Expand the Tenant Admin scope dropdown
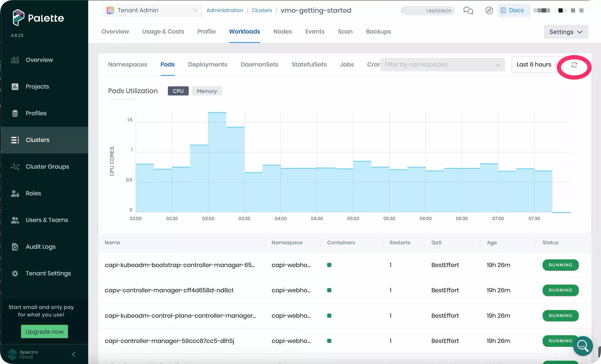The image size is (601, 364). tap(152, 10)
